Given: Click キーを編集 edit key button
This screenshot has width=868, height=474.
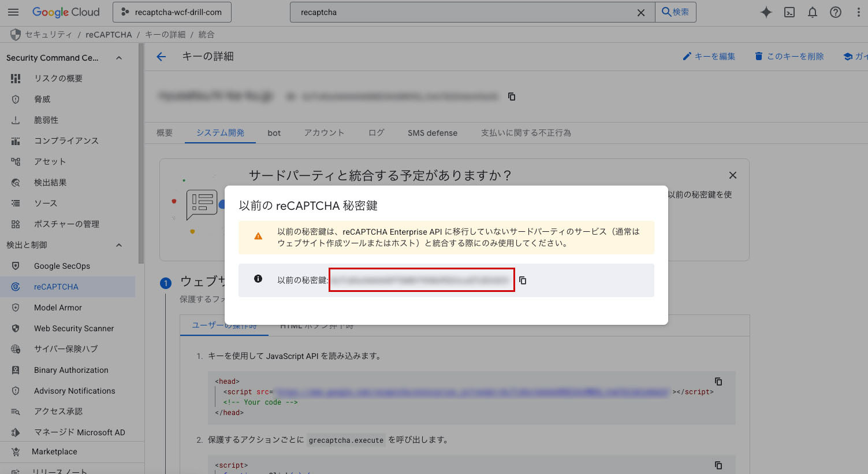Looking at the screenshot, I should click(709, 57).
